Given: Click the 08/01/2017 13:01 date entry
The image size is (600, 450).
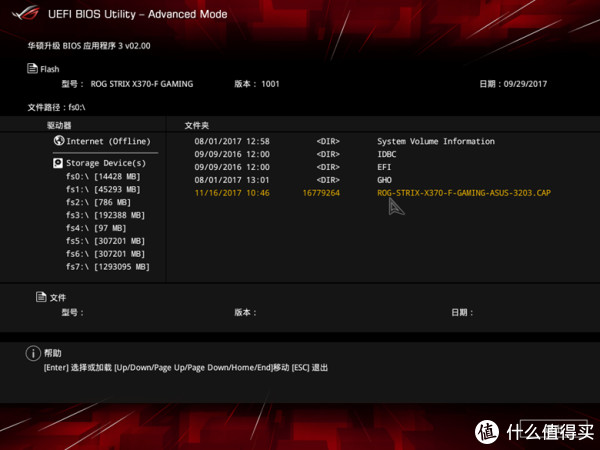Looking at the screenshot, I should pyautogui.click(x=232, y=180).
